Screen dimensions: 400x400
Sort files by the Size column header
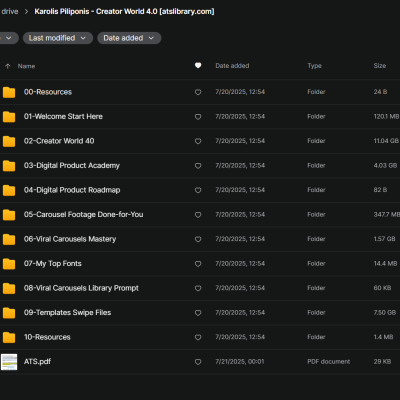coord(380,66)
